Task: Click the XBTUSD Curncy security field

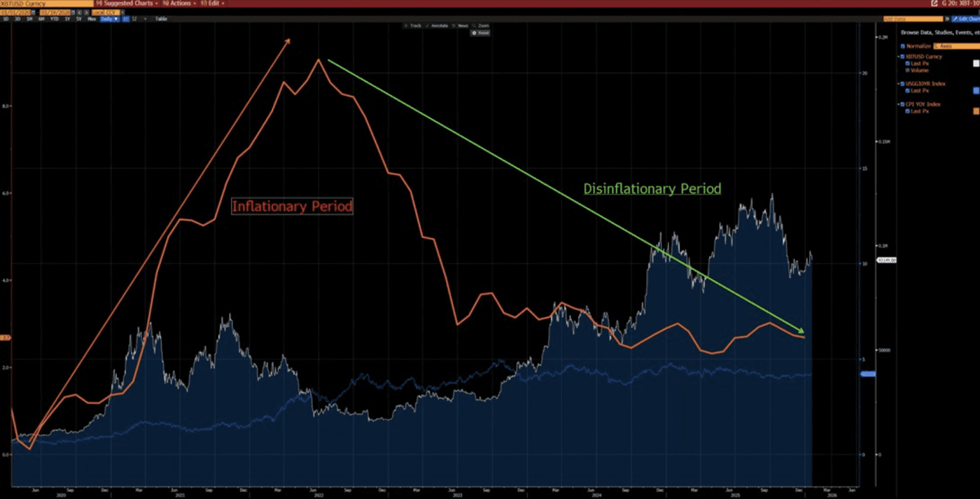Action: click(46, 4)
